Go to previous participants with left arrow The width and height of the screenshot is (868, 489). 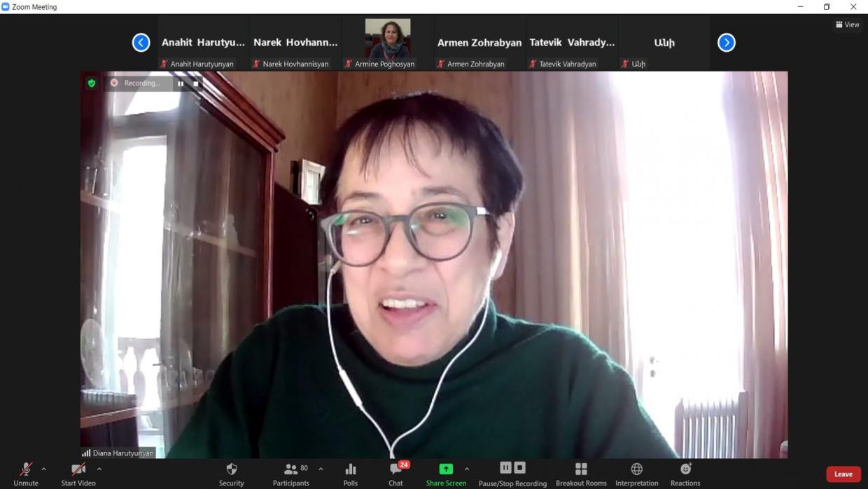[141, 43]
